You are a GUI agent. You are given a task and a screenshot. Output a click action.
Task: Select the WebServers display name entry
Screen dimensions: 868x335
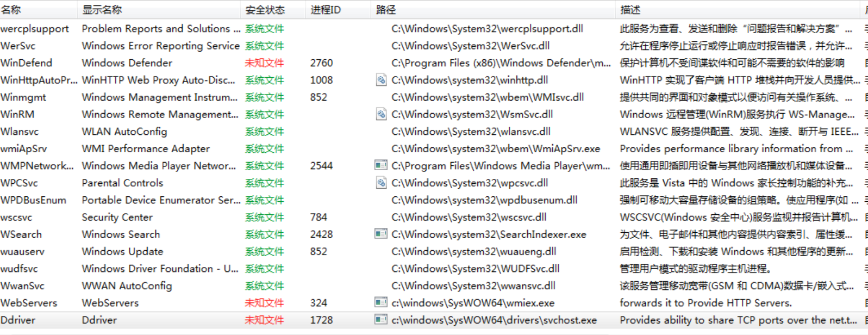(110, 303)
